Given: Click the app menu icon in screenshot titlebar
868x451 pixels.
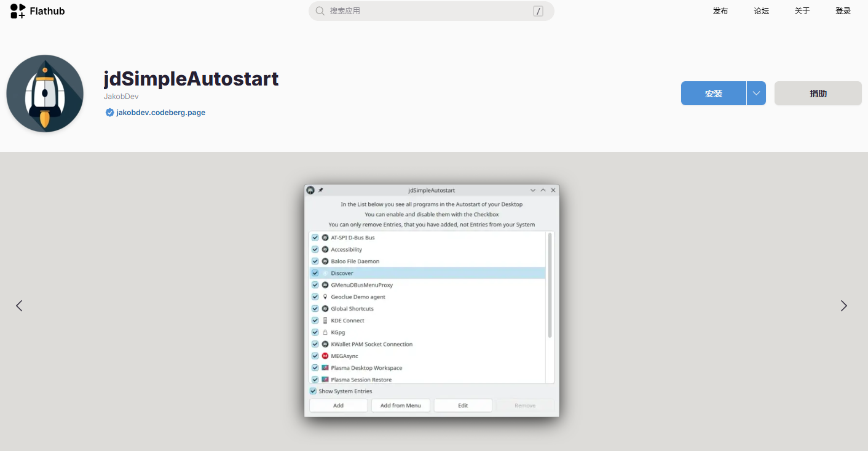Looking at the screenshot, I should click(310, 190).
